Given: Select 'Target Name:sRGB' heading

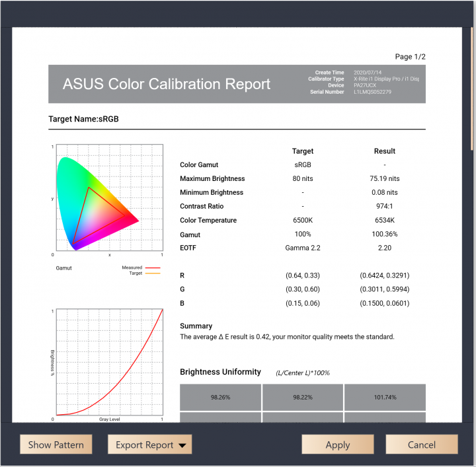Looking at the screenshot, I should (x=83, y=119).
